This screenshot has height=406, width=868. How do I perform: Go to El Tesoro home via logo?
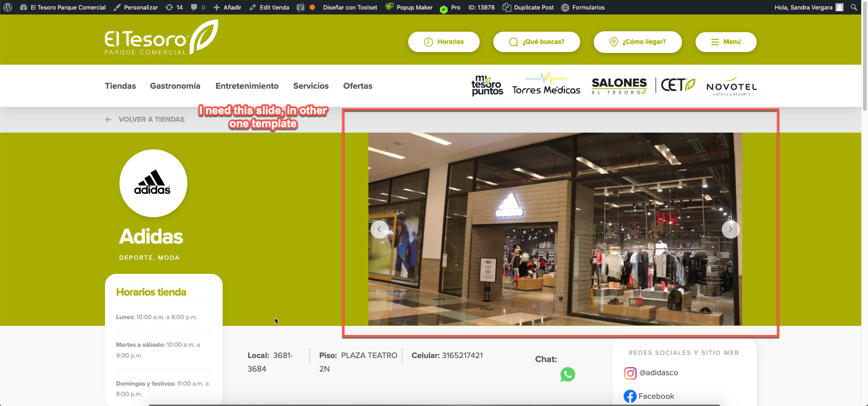pos(161,38)
